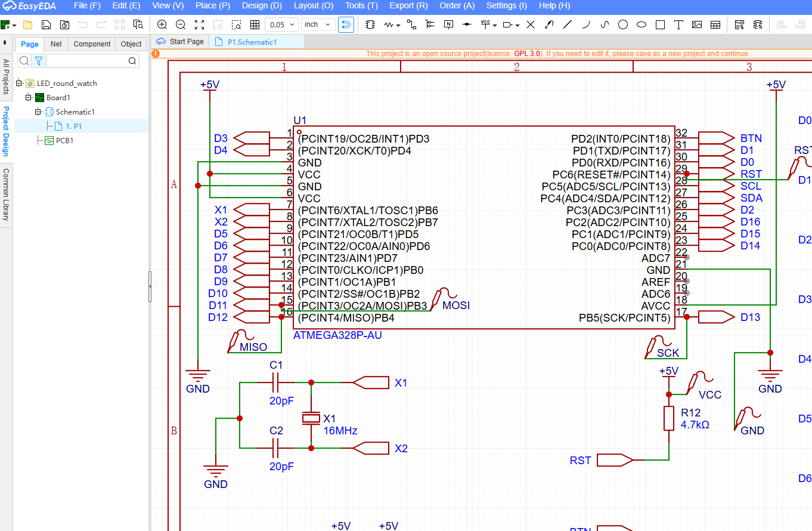
Task: Select the No Connect flag tool
Action: tap(531, 24)
